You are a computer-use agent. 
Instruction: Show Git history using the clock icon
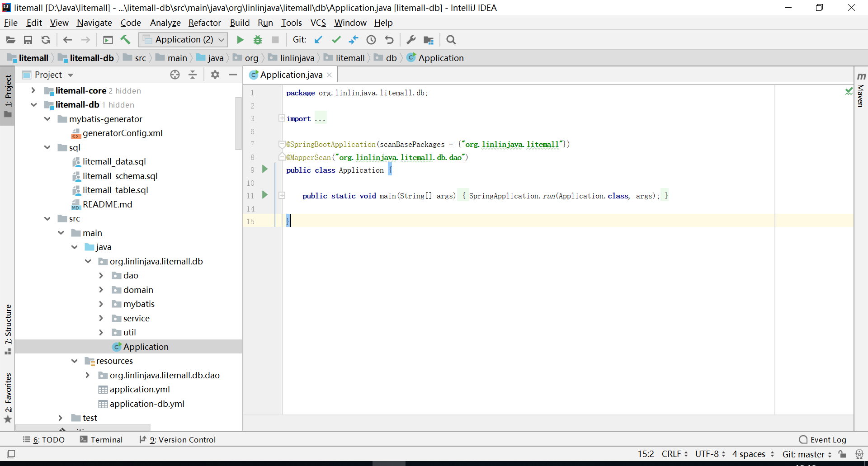click(x=371, y=40)
